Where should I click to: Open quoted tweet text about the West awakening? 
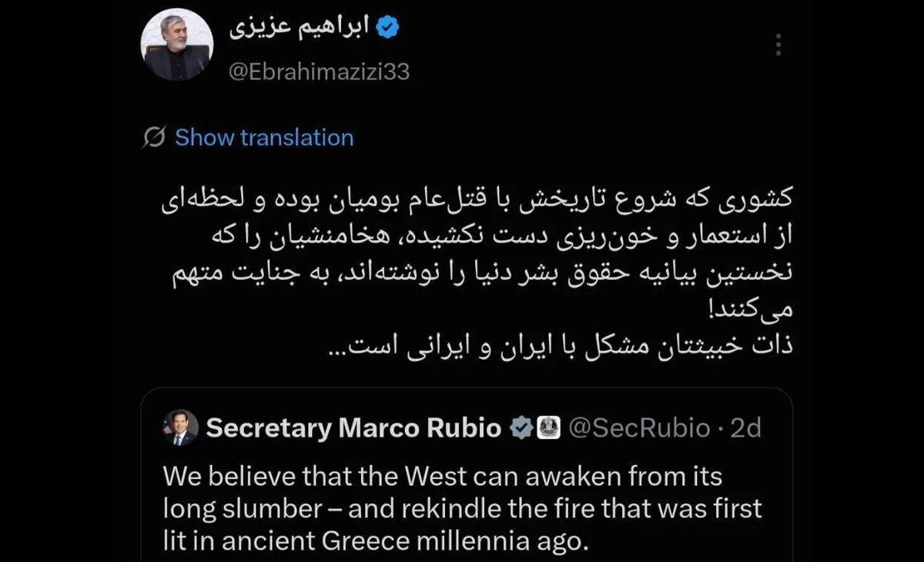click(x=463, y=508)
